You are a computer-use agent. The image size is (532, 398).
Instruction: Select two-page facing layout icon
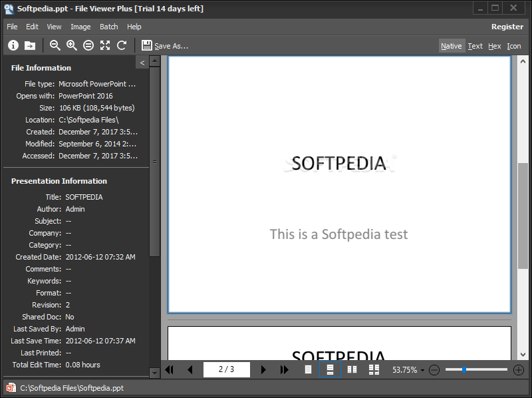click(352, 369)
